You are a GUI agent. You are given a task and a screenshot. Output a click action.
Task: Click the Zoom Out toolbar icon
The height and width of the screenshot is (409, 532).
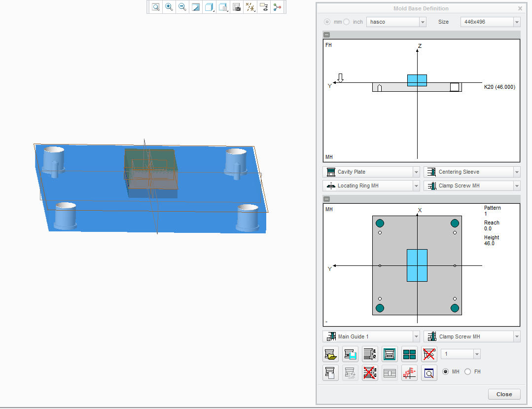coord(182,7)
